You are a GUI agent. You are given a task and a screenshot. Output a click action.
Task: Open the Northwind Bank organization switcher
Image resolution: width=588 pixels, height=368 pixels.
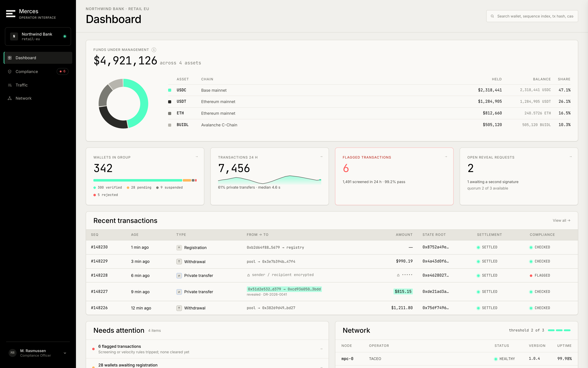38,36
